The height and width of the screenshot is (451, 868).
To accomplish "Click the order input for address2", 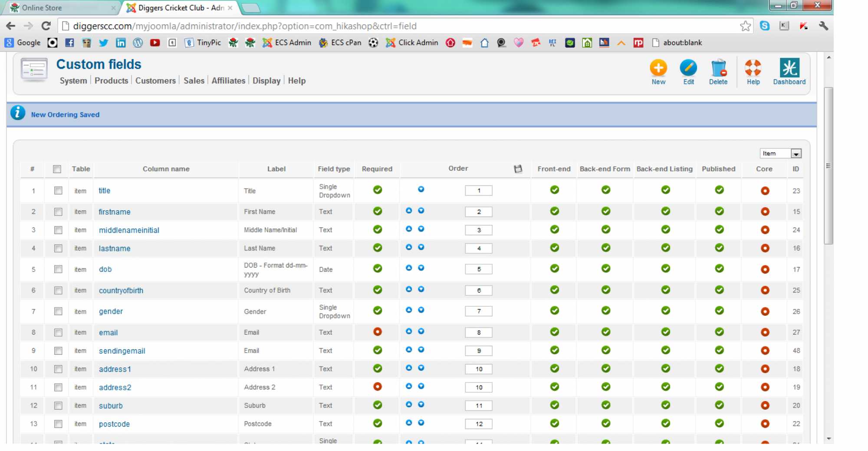I will (478, 387).
